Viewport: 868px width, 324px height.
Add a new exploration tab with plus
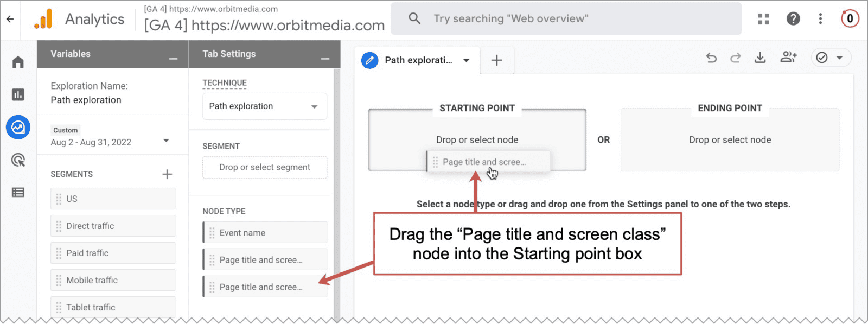[x=496, y=60]
